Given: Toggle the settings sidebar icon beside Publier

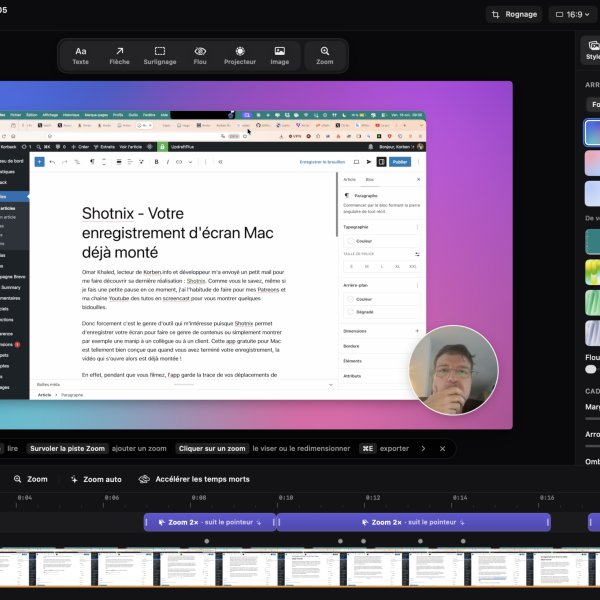Looking at the screenshot, I should click(x=381, y=162).
